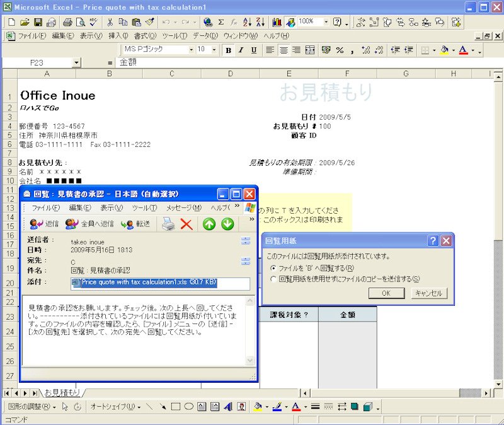Select column D header
This screenshot has height=425, width=504.
click(x=231, y=74)
